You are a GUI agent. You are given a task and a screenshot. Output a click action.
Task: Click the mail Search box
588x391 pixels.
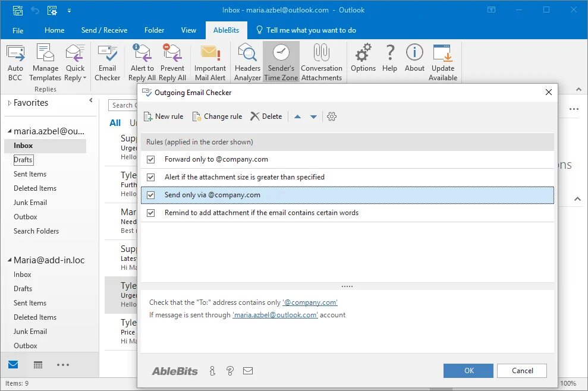(122, 105)
